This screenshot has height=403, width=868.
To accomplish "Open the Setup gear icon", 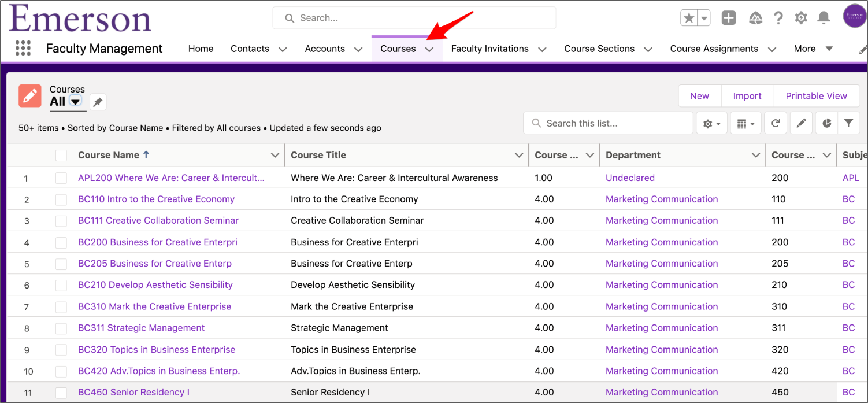I will coord(801,18).
